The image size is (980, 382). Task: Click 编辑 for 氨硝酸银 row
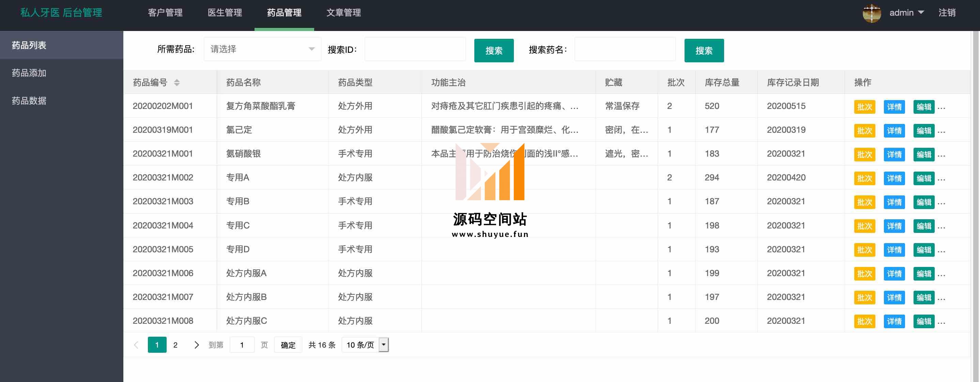click(x=924, y=155)
